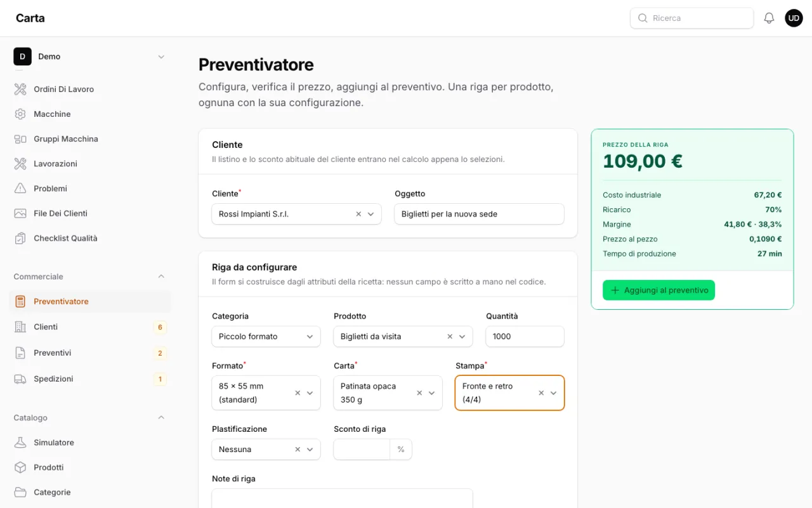Expand the Stampa dropdown arrow

(x=554, y=393)
